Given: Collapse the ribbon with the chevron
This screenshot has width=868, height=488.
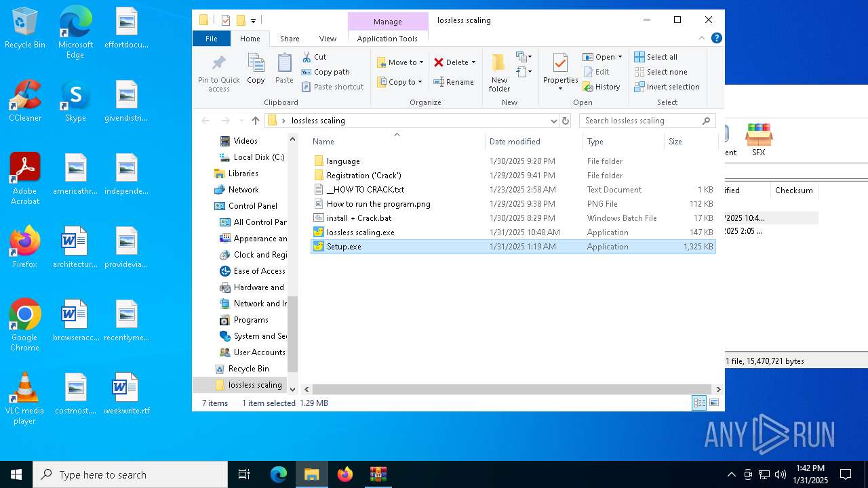Looking at the screenshot, I should point(702,39).
